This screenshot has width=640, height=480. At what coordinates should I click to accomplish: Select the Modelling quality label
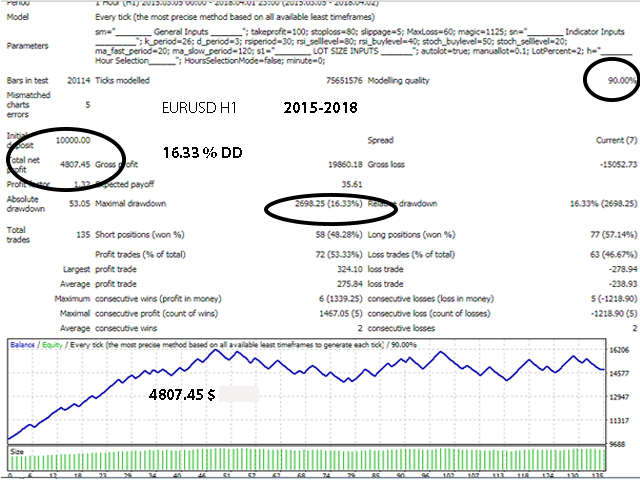(x=398, y=81)
